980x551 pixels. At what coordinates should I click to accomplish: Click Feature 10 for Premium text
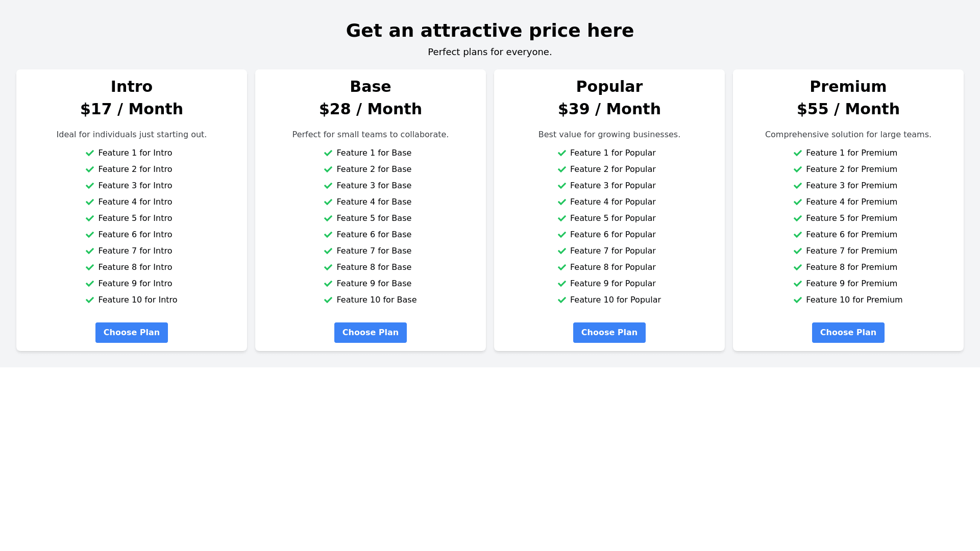pyautogui.click(x=854, y=300)
